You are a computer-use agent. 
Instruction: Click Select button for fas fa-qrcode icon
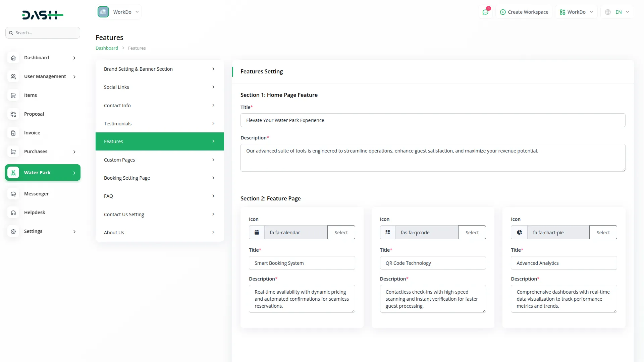pyautogui.click(x=472, y=232)
